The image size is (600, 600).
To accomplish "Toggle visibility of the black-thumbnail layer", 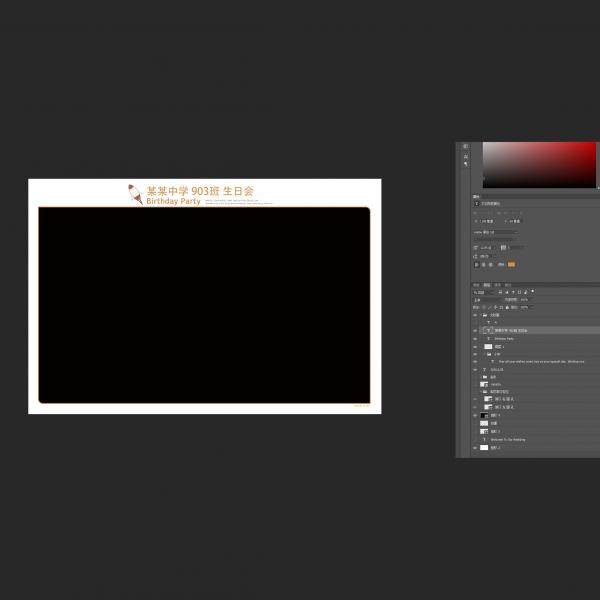I will tap(476, 414).
